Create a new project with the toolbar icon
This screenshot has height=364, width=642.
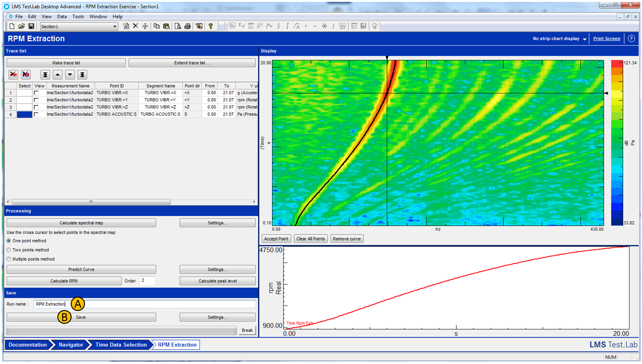[x=12, y=26]
